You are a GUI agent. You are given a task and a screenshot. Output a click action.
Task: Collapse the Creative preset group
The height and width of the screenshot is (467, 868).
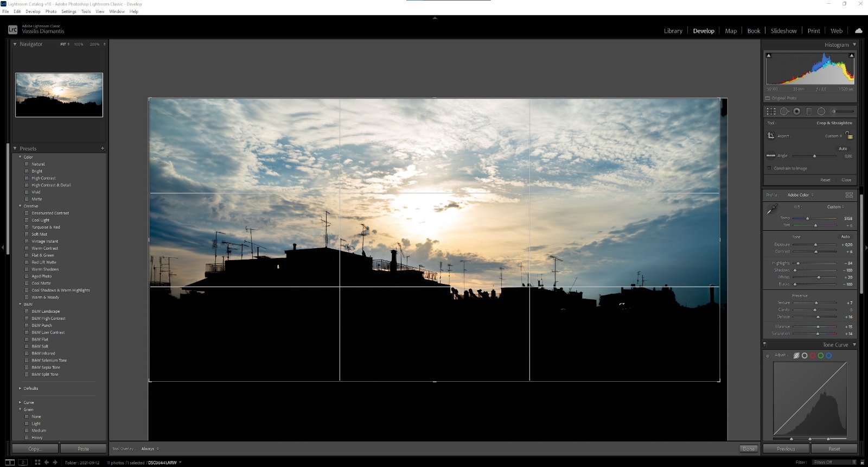[20, 206]
